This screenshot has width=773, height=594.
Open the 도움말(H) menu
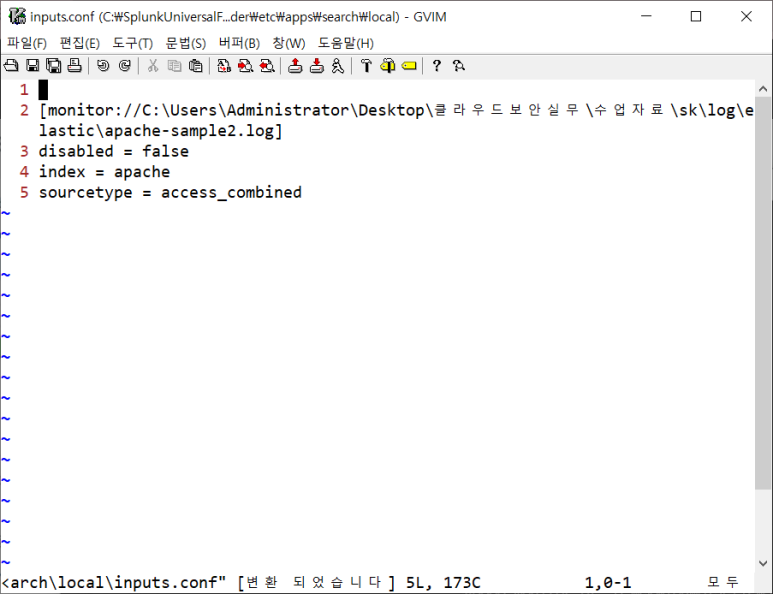[346, 43]
